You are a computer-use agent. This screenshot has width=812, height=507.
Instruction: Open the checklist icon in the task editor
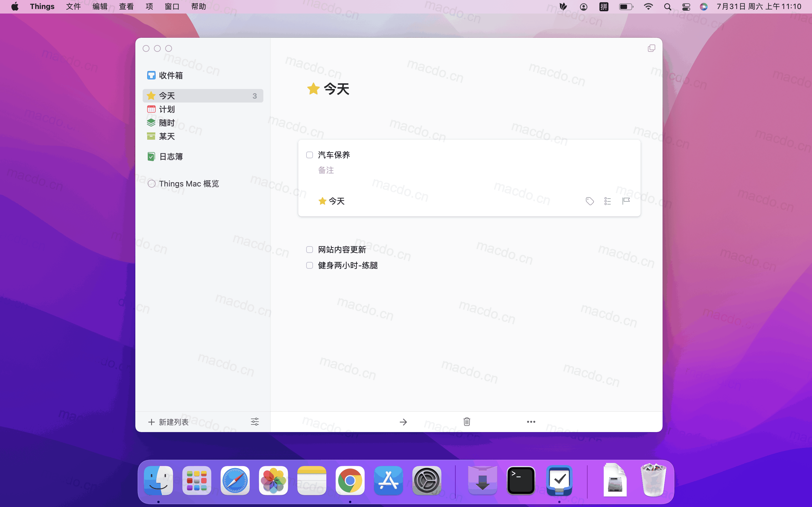point(608,201)
